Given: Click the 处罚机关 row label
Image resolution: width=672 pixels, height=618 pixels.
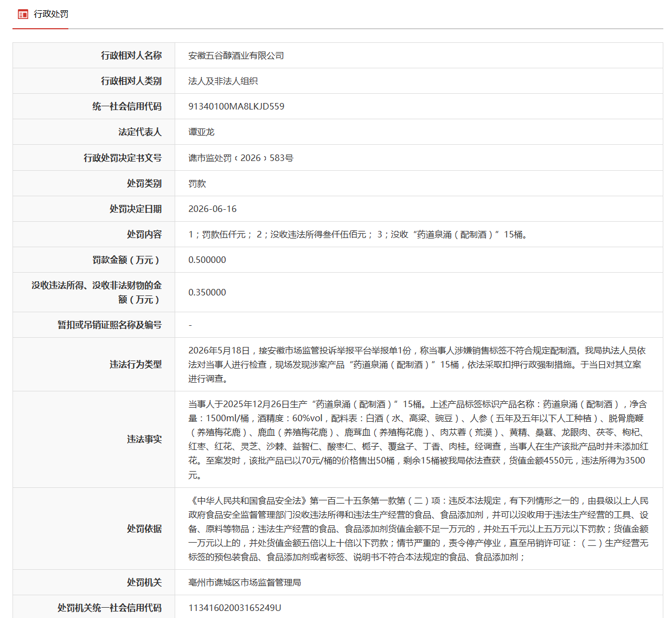Looking at the screenshot, I should [144, 582].
